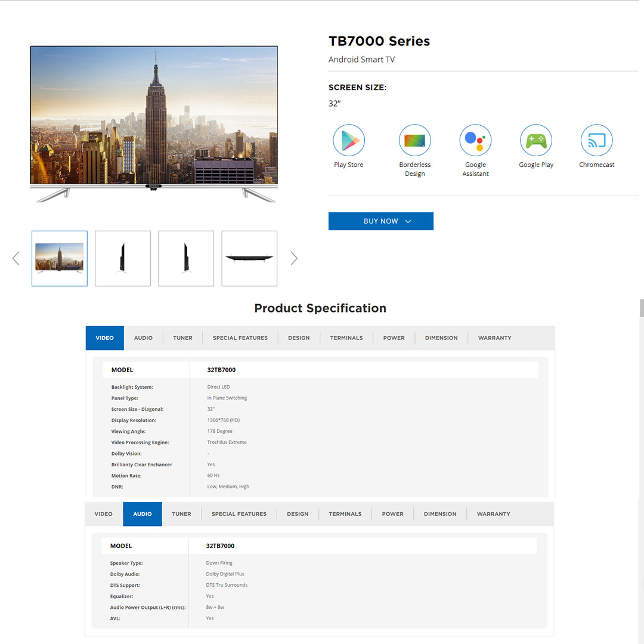Screen dimensions: 644x644
Task: Click the Chromecast feature icon
Action: [x=596, y=140]
